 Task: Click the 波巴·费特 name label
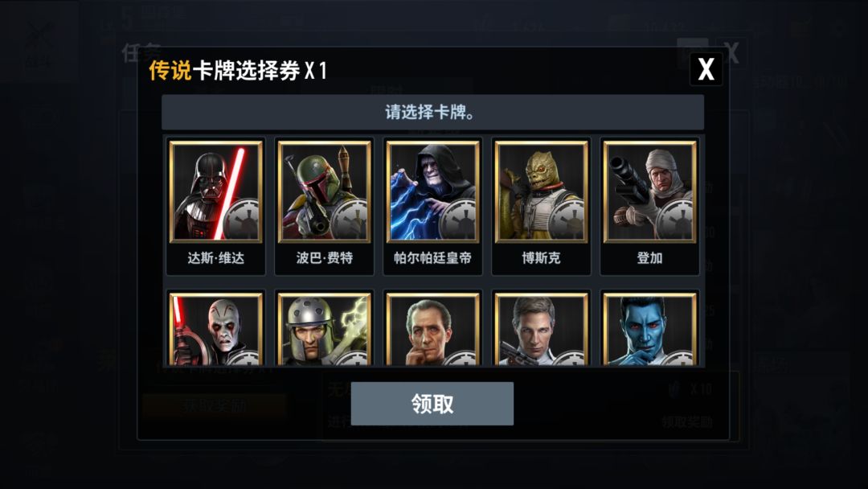click(x=325, y=258)
